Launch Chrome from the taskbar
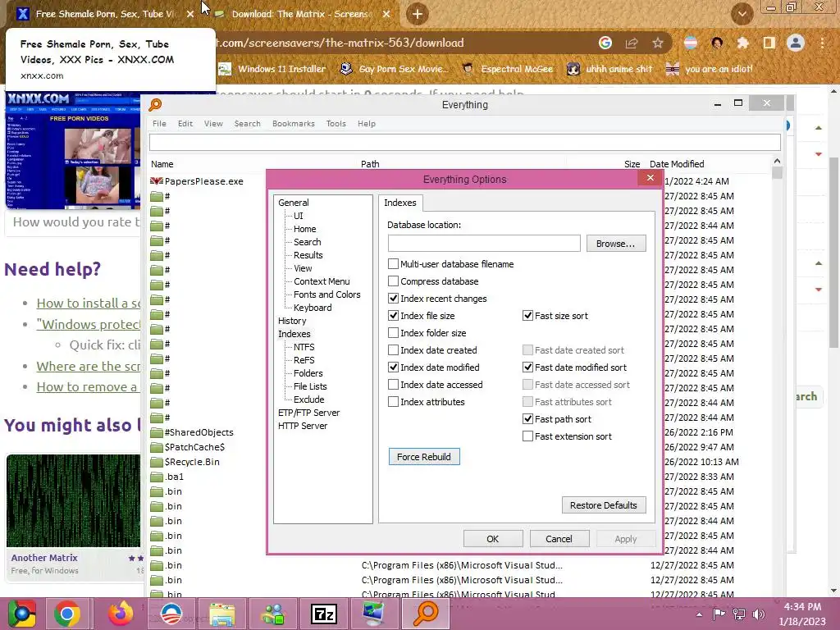The height and width of the screenshot is (630, 840). 67,614
